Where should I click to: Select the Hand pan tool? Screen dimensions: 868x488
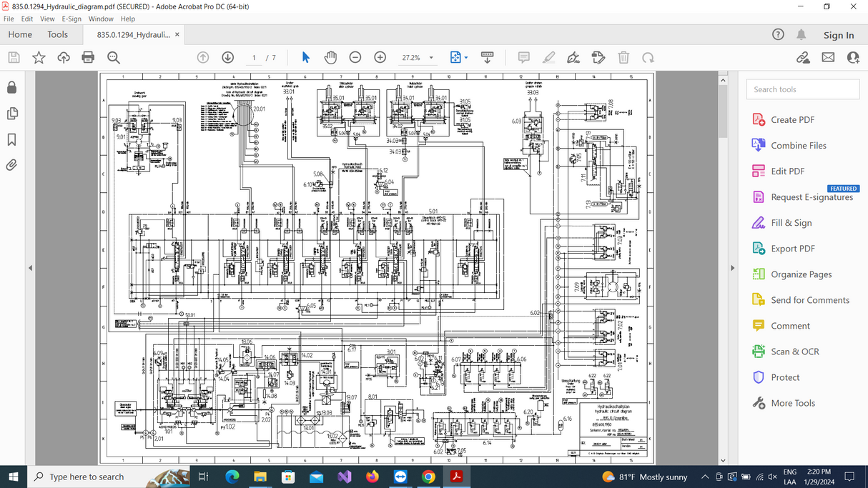pos(330,57)
